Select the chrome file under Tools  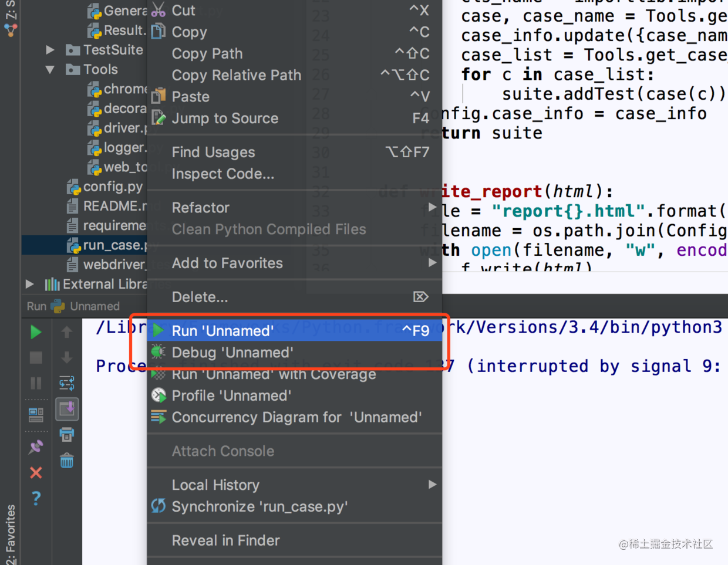pos(125,89)
